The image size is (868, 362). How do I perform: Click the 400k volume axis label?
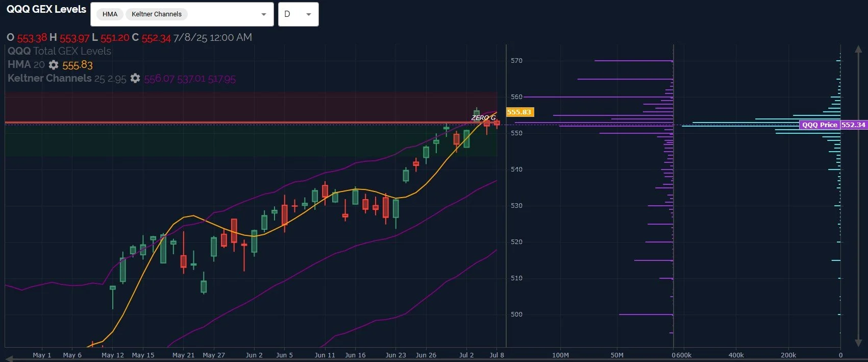[x=736, y=355]
